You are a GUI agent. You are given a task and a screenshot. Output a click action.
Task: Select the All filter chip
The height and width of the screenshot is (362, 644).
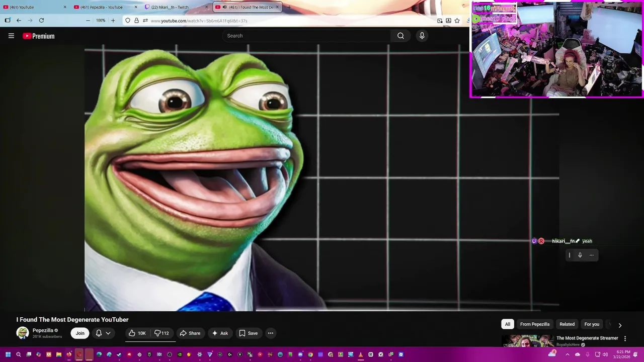point(508,324)
